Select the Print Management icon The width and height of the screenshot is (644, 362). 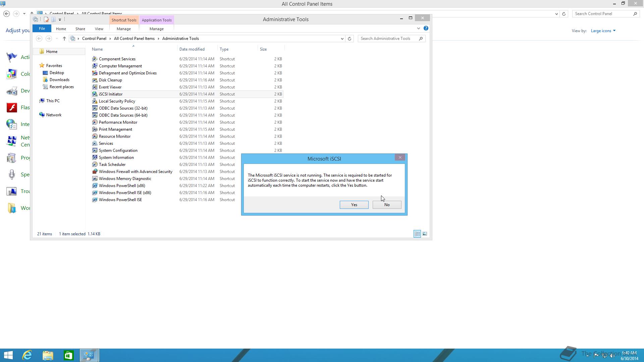pos(95,129)
